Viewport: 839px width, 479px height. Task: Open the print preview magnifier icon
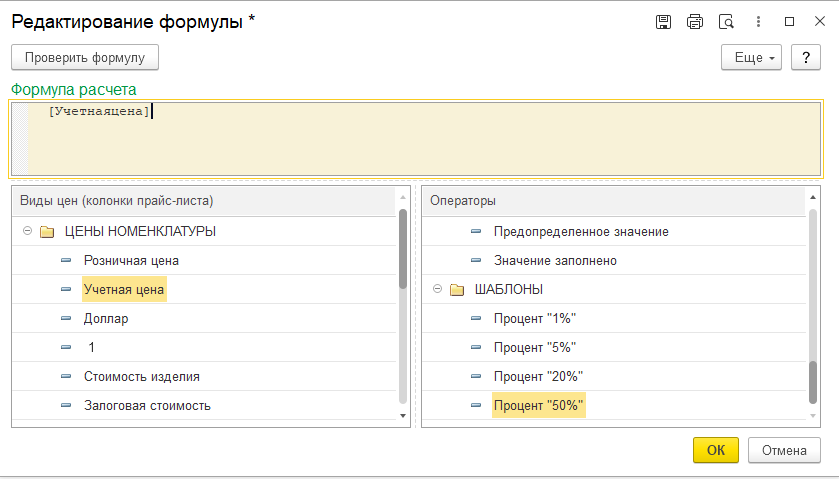[x=727, y=21]
